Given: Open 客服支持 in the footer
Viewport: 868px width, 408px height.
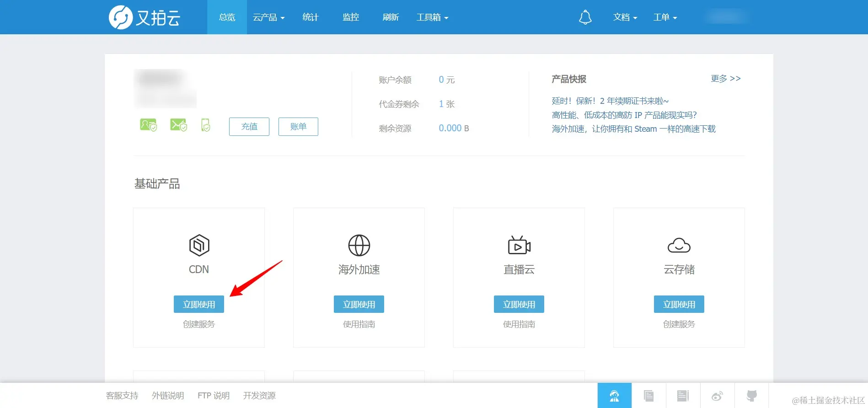Looking at the screenshot, I should coord(122,396).
